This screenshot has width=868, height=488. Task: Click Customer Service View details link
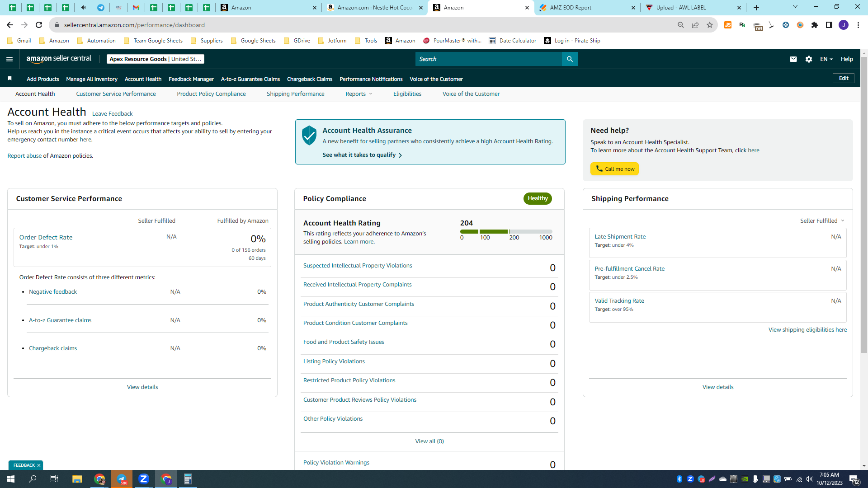tap(142, 387)
